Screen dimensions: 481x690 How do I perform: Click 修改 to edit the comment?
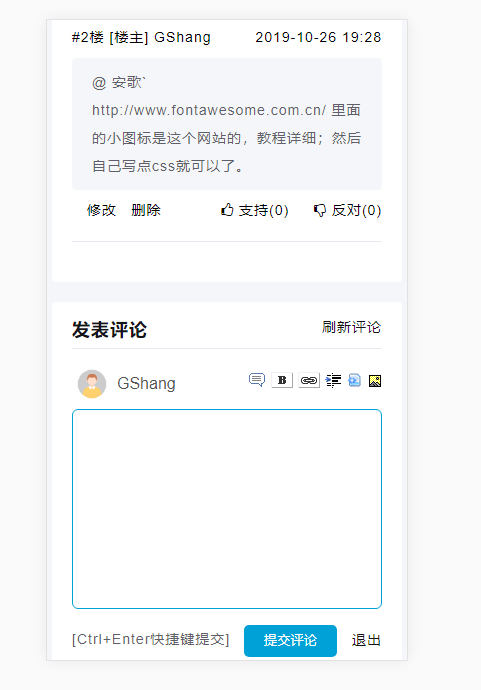pyautogui.click(x=101, y=210)
